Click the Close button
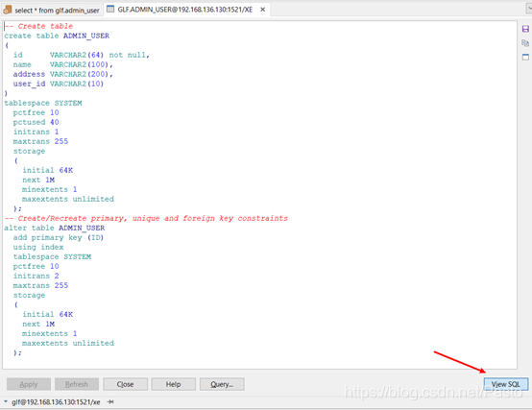Image resolution: width=532 pixels, height=410 pixels. point(125,384)
